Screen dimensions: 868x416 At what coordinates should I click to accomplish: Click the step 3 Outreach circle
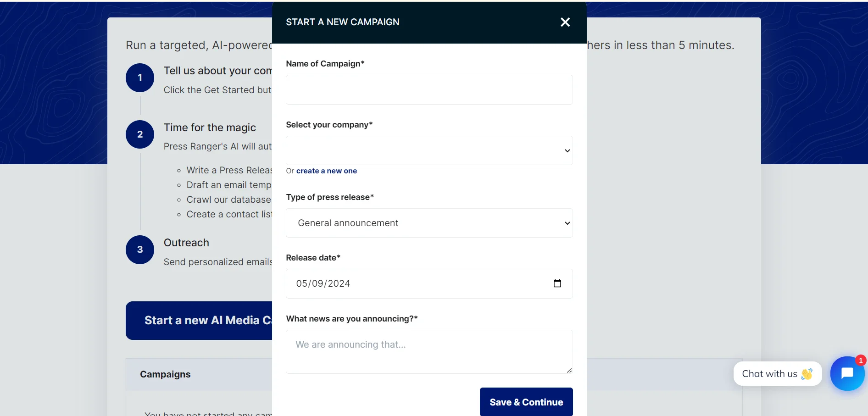139,250
